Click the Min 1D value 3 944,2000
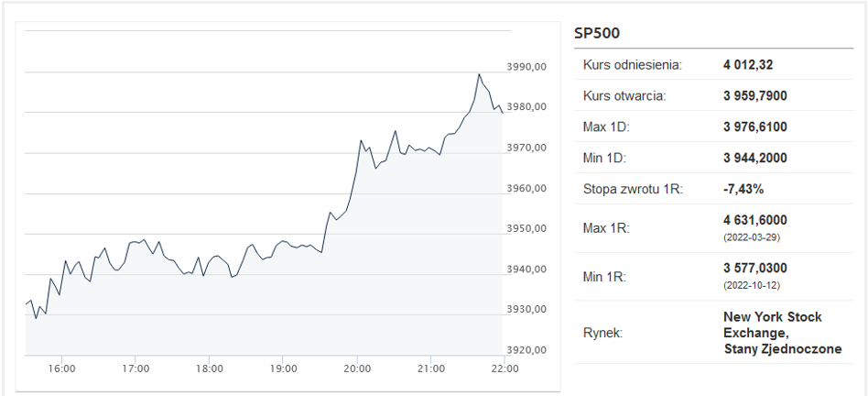This screenshot has height=396, width=868. pos(755,158)
